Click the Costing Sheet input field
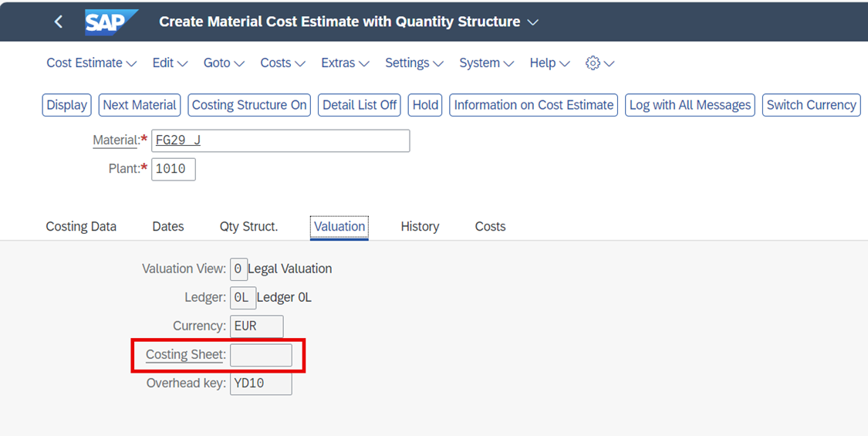This screenshot has height=436, width=868. point(261,355)
